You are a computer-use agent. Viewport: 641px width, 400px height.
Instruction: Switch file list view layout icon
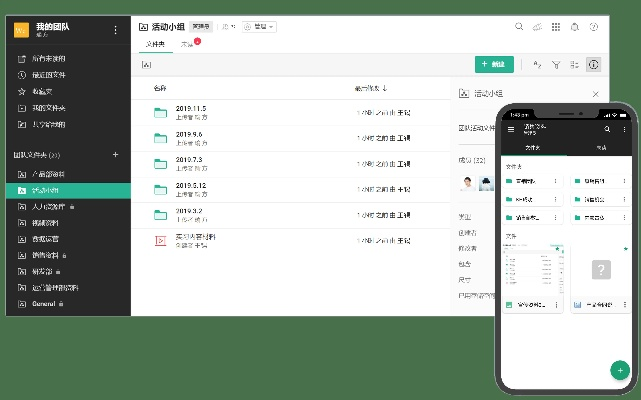tap(575, 64)
